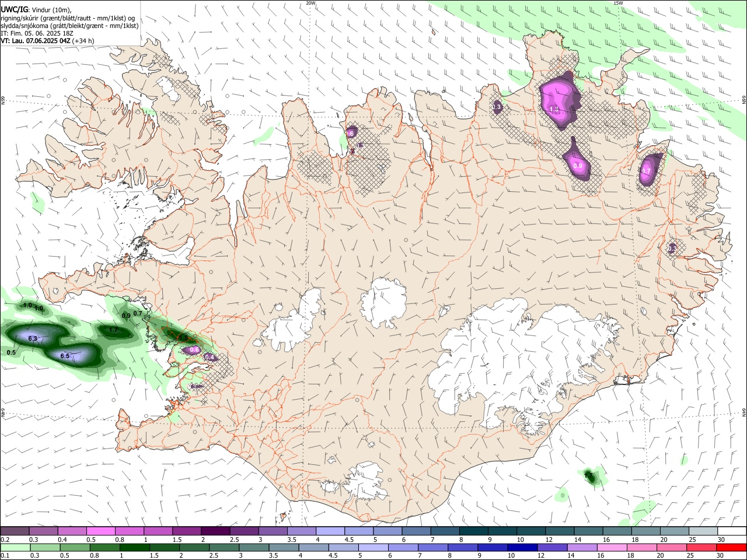The image size is (747, 560).
Task: Click the 'IT: Fim. 05. 06. 2025 18Z' line
Action: click(x=37, y=33)
